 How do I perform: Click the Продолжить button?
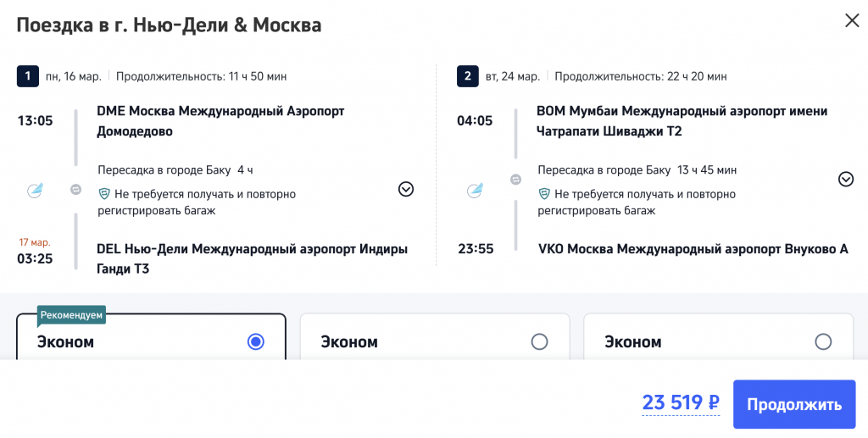(x=793, y=404)
